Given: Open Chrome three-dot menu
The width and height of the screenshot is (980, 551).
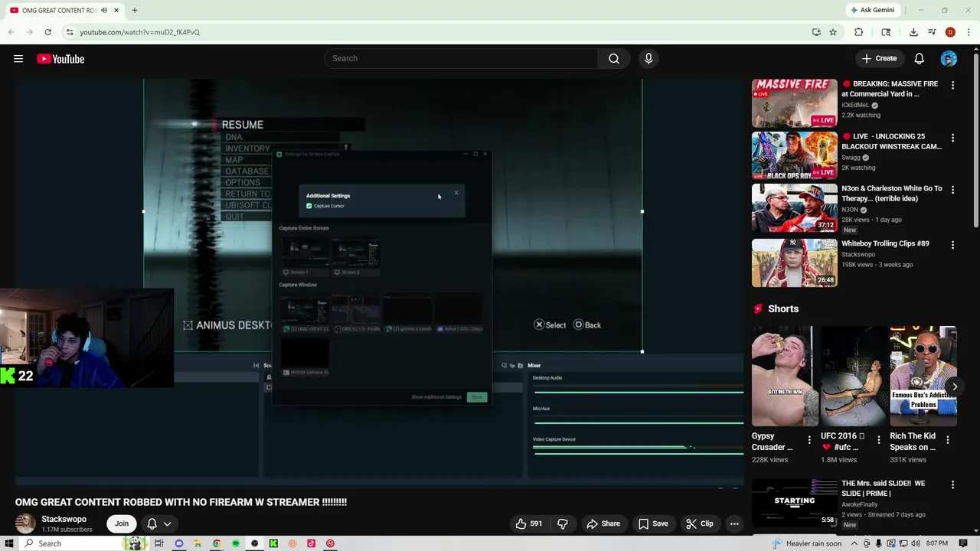Looking at the screenshot, I should point(969,32).
